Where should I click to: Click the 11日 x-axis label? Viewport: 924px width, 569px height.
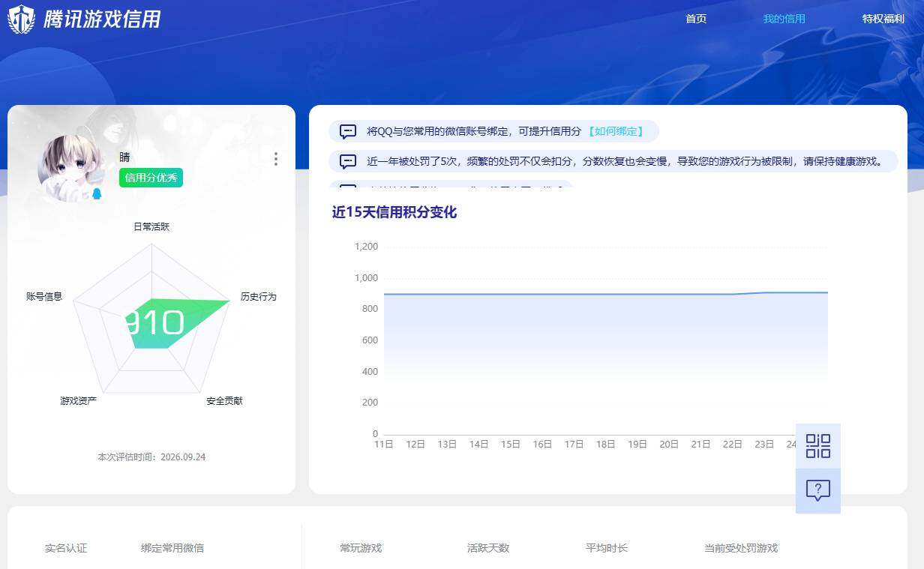point(384,444)
